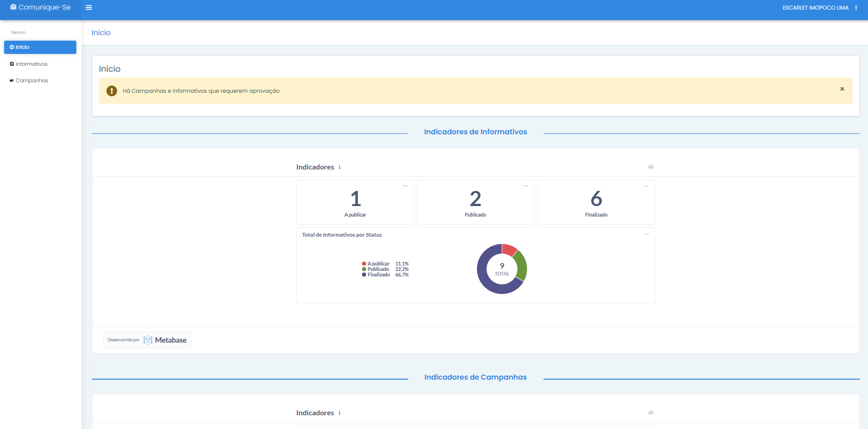The width and height of the screenshot is (868, 429).
Task: Download Informativos dashboard via cloud icon
Action: (650, 167)
